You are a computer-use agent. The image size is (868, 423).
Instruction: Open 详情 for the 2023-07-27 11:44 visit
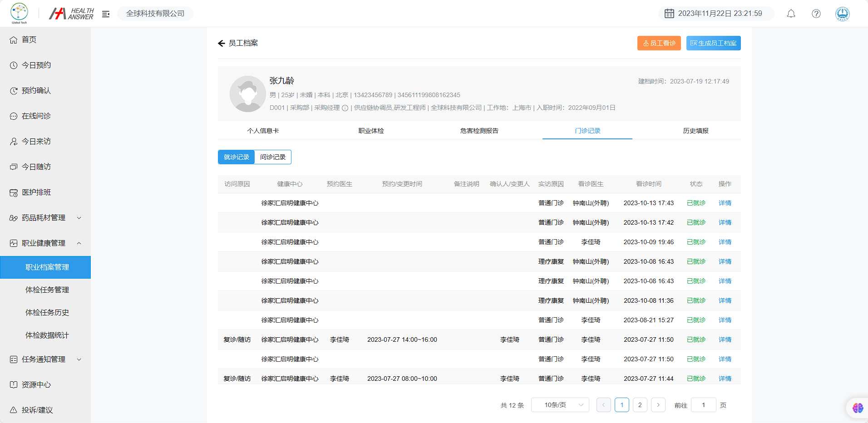pyautogui.click(x=725, y=379)
